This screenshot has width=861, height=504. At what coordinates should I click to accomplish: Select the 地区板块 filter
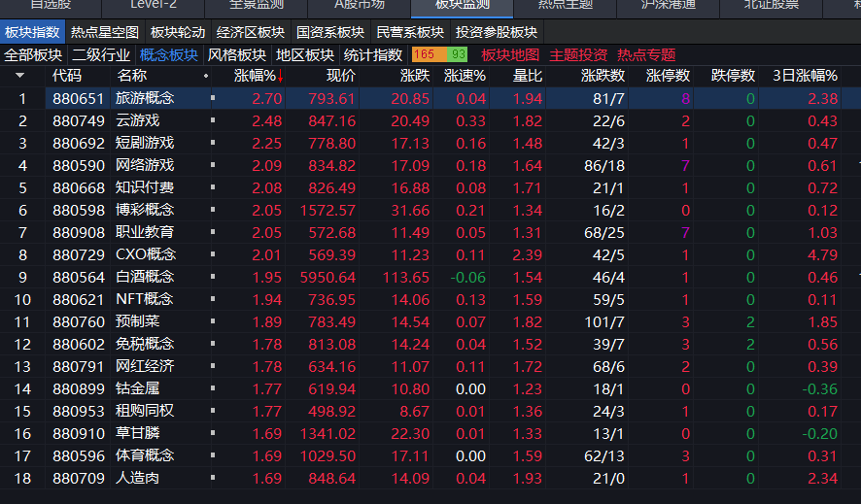[x=305, y=54]
